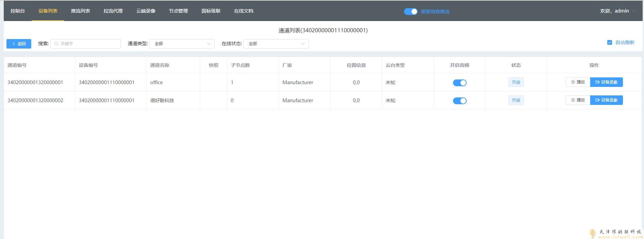Open 设备录象 for 很好联科技 channel
Viewport: 644px width, 239px height.
click(x=606, y=100)
